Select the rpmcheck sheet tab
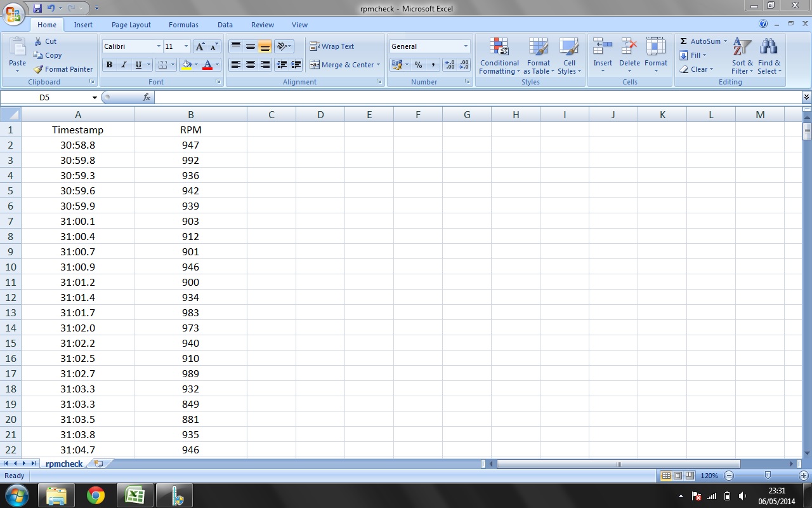Viewport: 812px width, 508px height. tap(64, 464)
